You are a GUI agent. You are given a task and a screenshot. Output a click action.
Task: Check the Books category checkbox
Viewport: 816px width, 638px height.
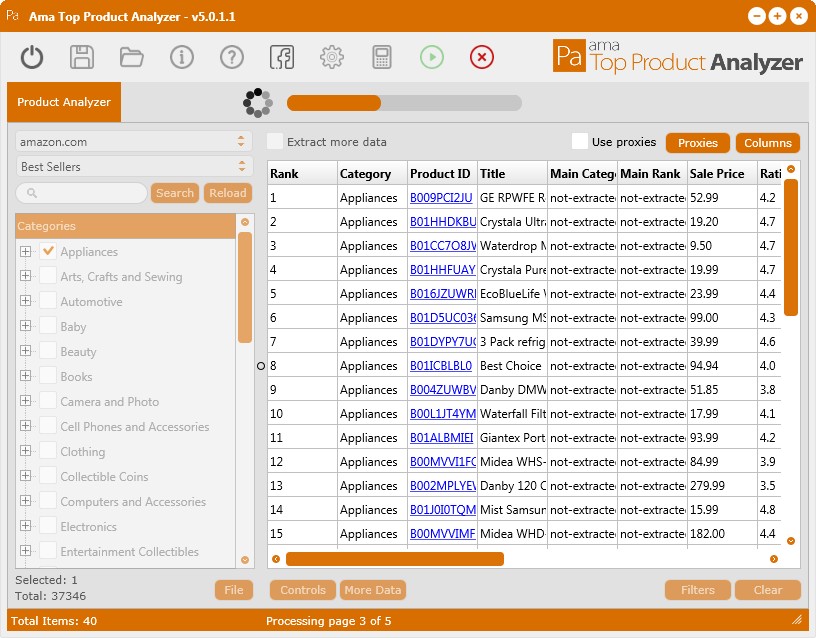(48, 375)
